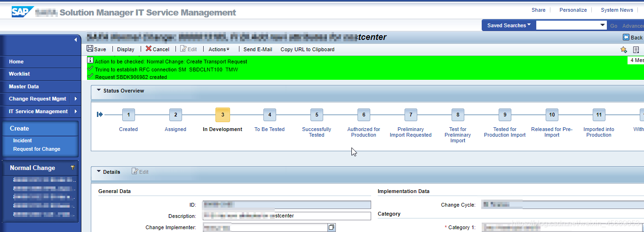Click the status flow start arrow
Viewport: 644px width, 232px height.
click(x=100, y=114)
